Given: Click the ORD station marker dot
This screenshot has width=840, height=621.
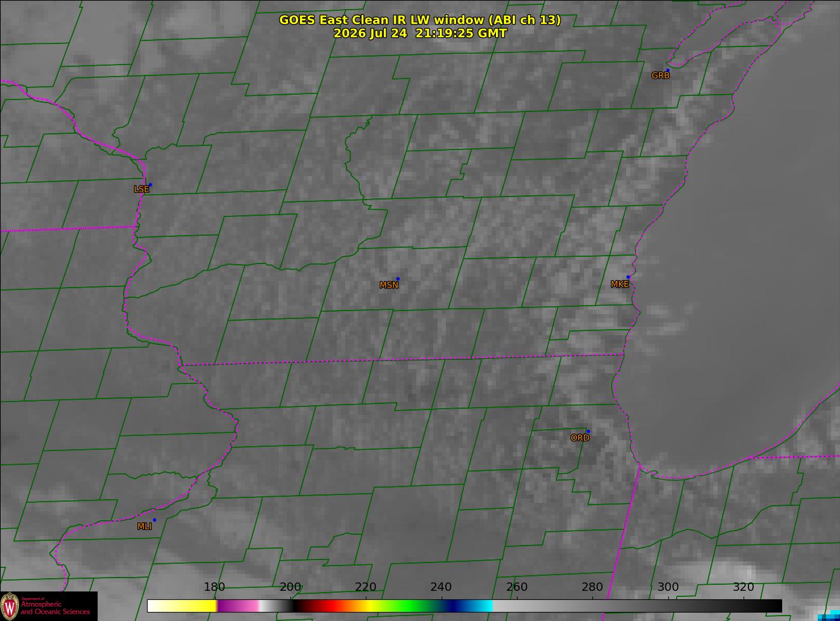Looking at the screenshot, I should 588,432.
